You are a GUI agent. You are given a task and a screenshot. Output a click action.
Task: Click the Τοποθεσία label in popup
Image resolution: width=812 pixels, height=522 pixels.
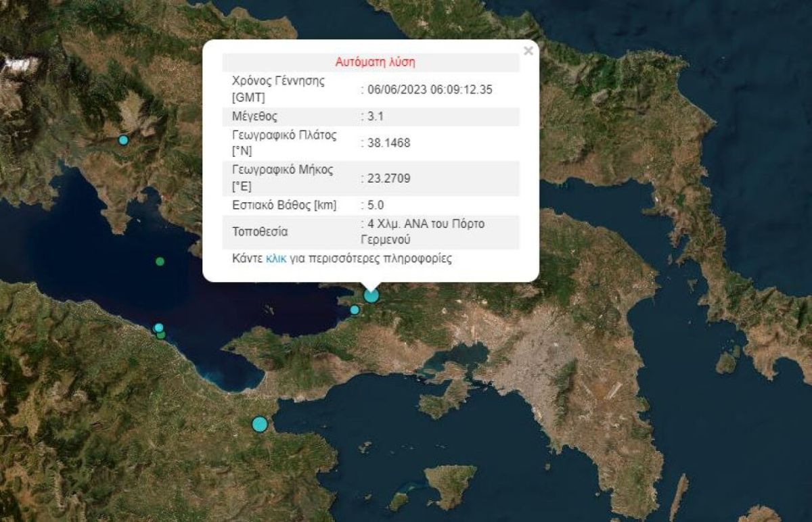(x=260, y=232)
